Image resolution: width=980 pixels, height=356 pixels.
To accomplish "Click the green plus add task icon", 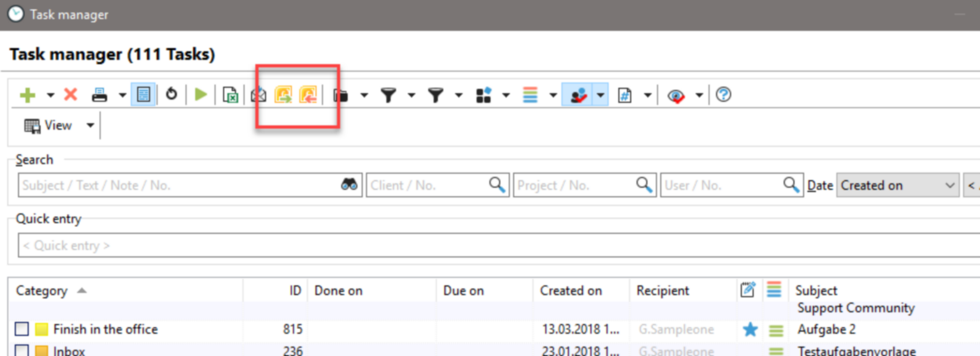I will click(x=27, y=95).
